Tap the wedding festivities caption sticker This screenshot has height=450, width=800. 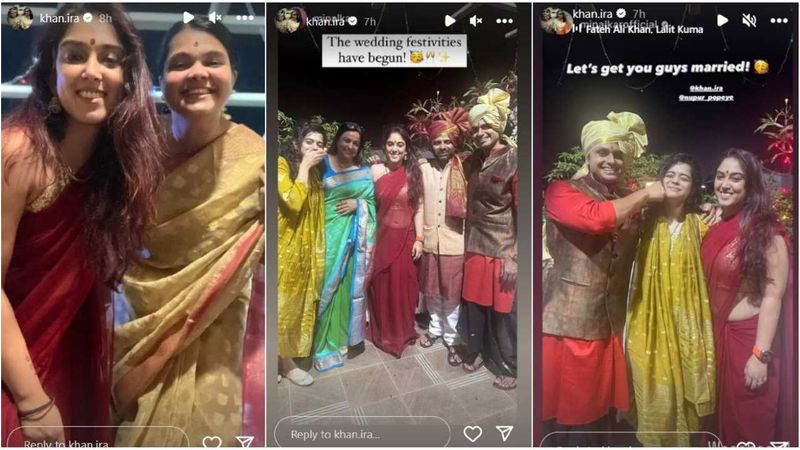(394, 50)
